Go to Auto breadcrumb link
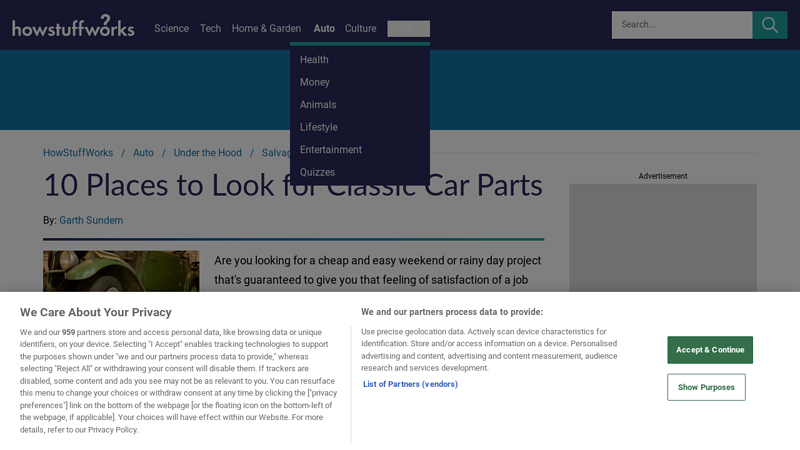The image size is (800, 450). 143,153
